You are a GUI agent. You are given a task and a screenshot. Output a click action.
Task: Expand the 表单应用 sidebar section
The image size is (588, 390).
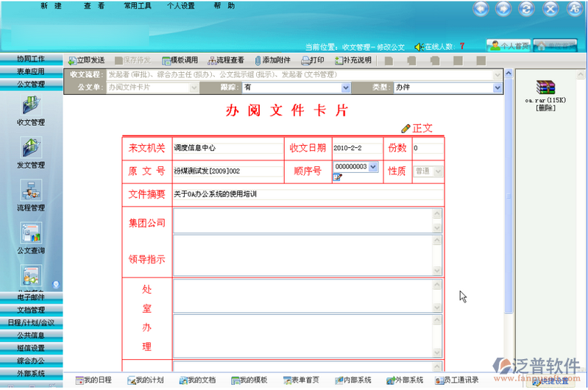pos(31,71)
